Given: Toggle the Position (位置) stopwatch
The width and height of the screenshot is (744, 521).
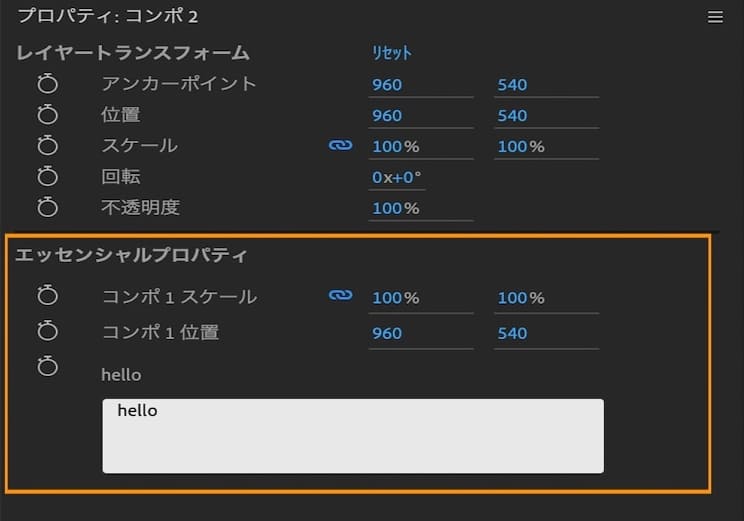Looking at the screenshot, I should (x=48, y=115).
